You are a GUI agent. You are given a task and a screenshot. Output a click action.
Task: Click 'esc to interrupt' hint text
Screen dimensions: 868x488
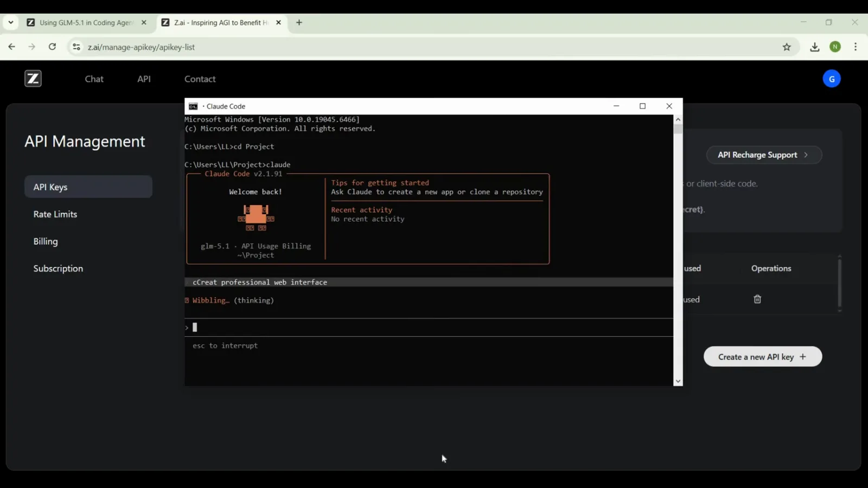click(225, 345)
